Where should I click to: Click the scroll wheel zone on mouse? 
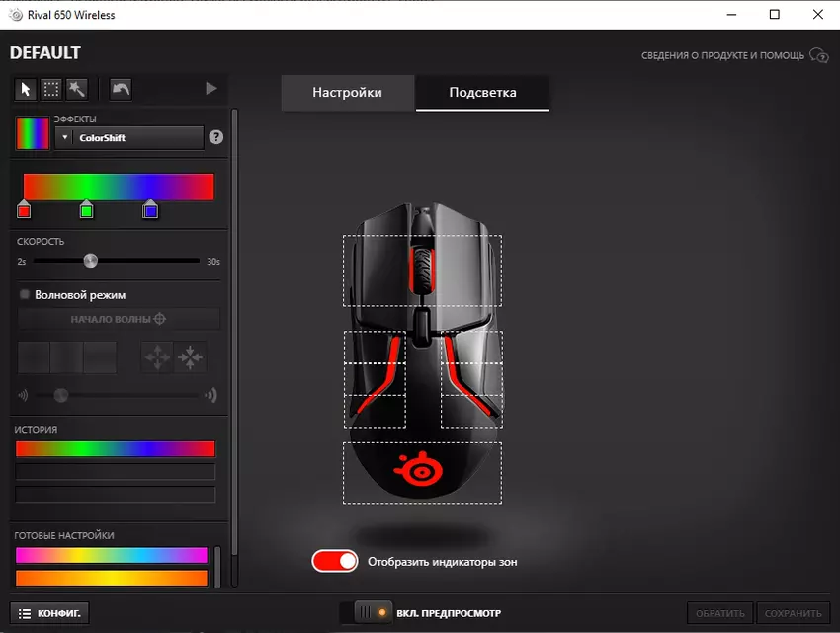point(422,269)
